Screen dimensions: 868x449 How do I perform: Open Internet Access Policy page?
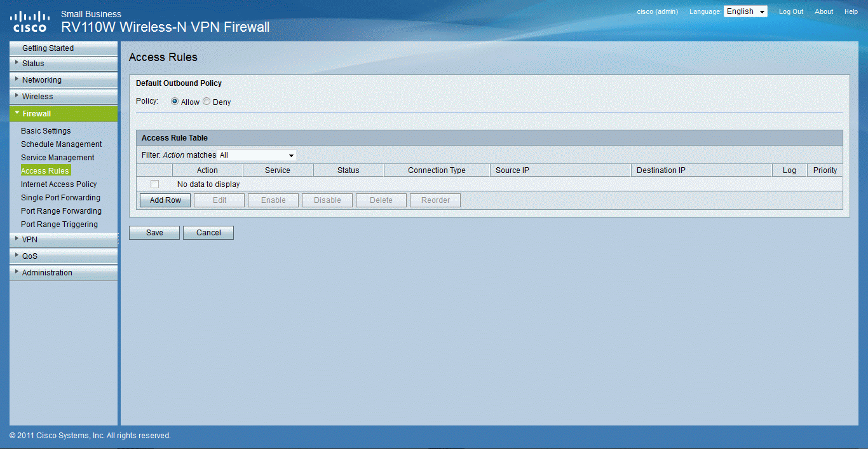click(58, 184)
